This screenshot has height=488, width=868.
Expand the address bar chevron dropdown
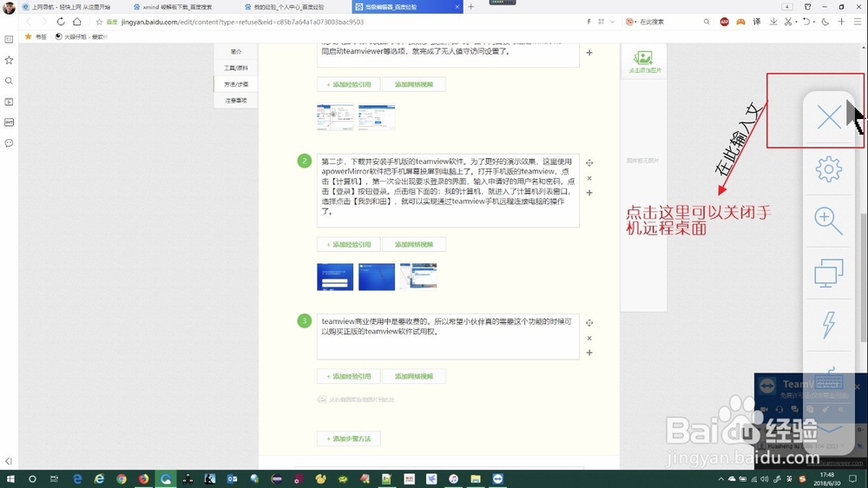click(x=612, y=22)
